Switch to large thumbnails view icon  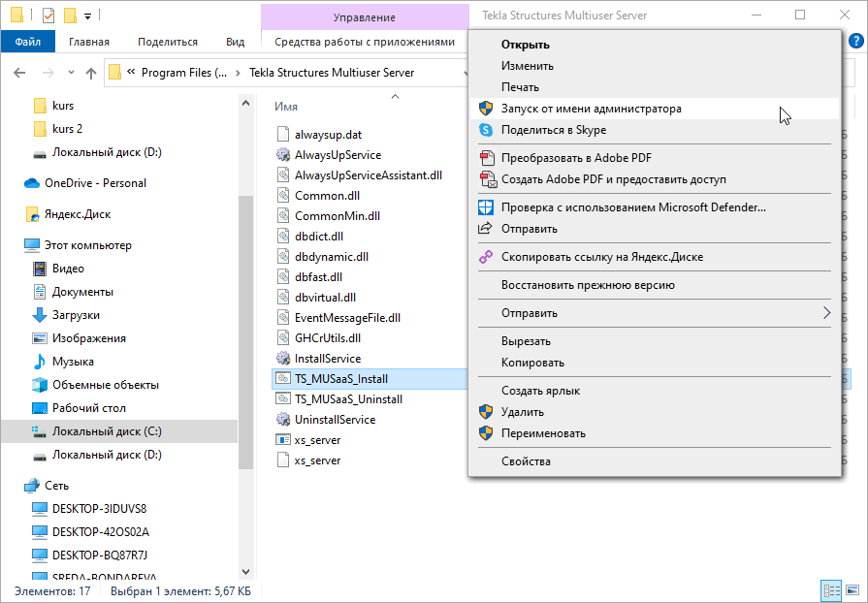click(853, 590)
